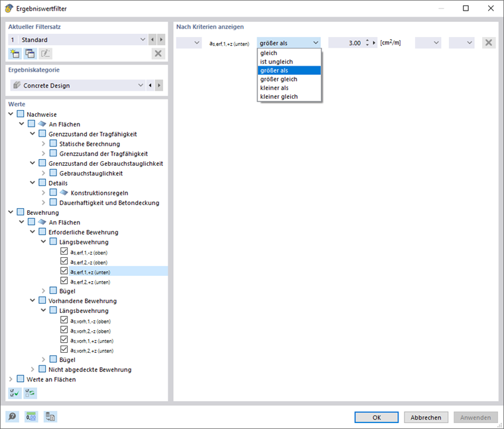Screen dimensions: 504x429
Task: Toggle as,erf,2,+z (unten) checkbox
Action: click(64, 280)
